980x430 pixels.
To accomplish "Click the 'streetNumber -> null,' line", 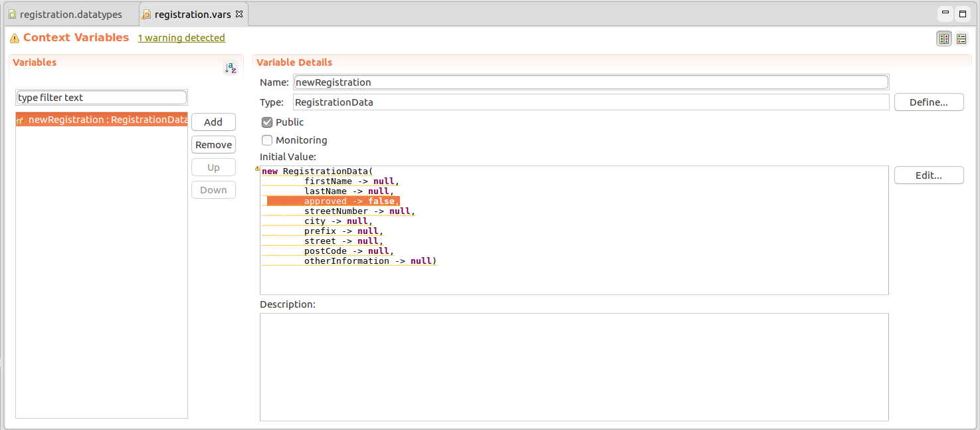I will click(x=359, y=211).
